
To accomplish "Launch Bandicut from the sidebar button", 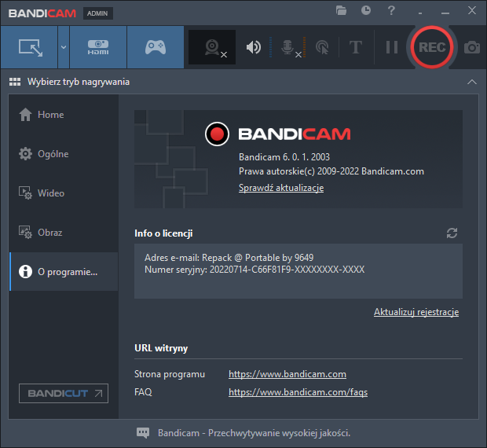I will (64, 393).
